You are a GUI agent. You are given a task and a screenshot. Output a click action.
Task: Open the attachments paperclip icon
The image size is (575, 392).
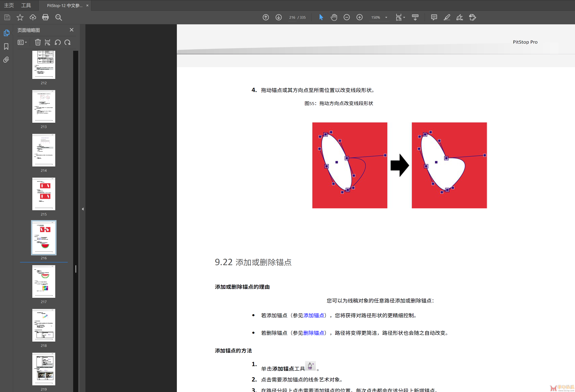pos(6,60)
